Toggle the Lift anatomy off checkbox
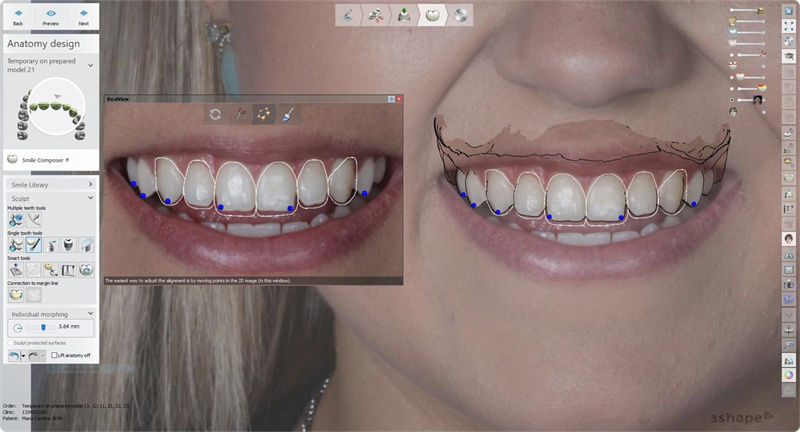800x432 pixels. pyautogui.click(x=54, y=355)
